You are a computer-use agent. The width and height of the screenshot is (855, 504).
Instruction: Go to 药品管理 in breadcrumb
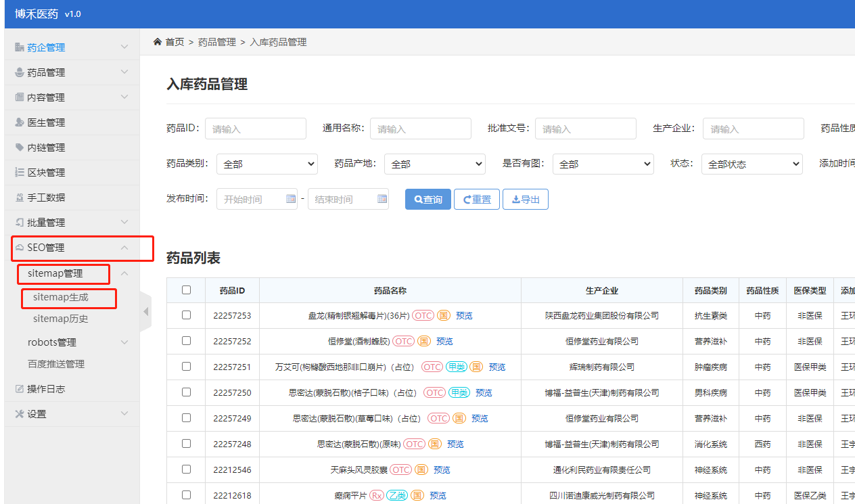pos(217,42)
